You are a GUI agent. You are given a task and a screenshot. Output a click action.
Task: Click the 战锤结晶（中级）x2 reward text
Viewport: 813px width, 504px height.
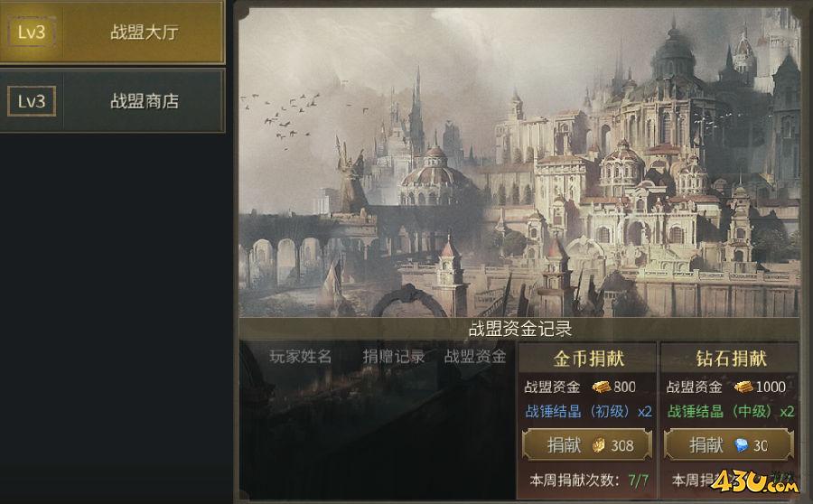pos(731,412)
